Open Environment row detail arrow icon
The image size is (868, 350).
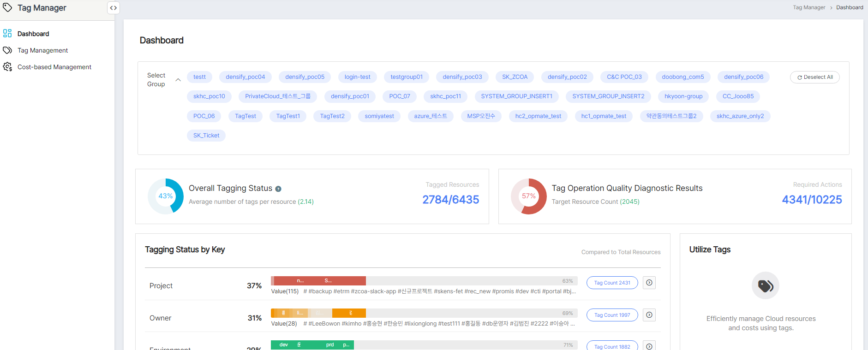tap(649, 346)
